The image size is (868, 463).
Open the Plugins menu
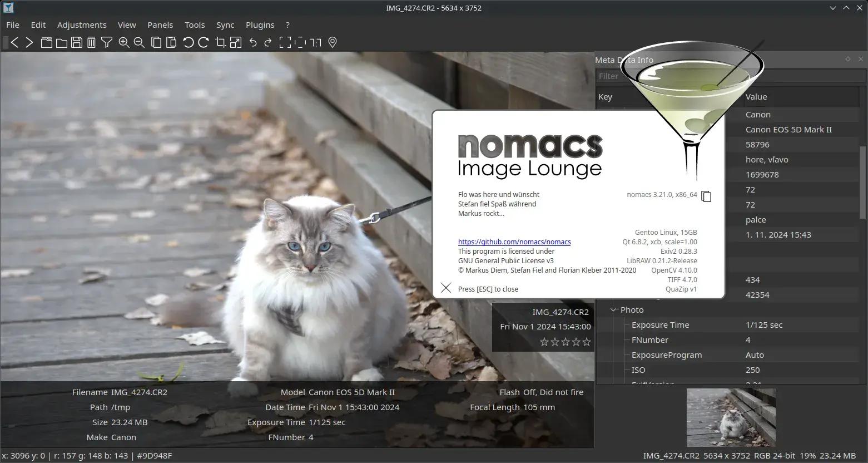(260, 25)
